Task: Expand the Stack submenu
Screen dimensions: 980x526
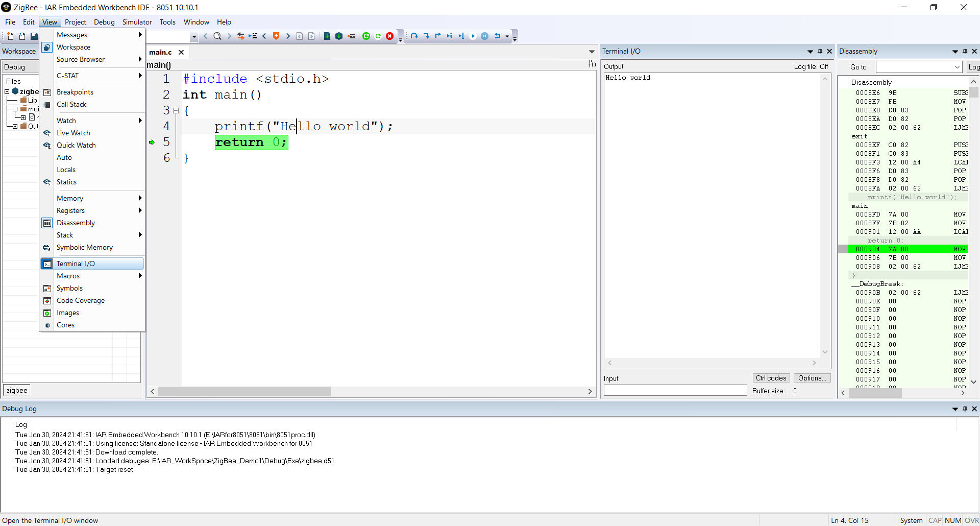Action: tap(92, 235)
